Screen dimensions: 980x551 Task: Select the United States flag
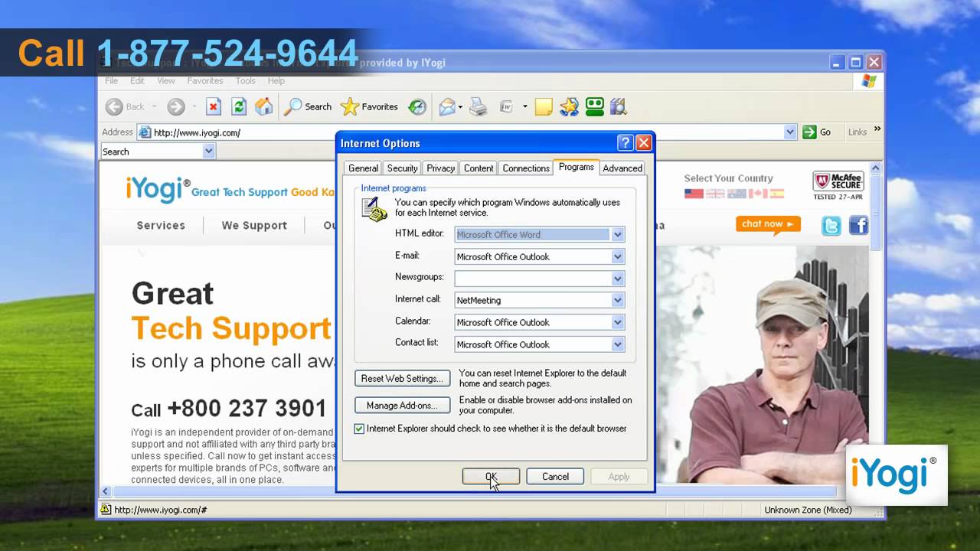coord(694,194)
